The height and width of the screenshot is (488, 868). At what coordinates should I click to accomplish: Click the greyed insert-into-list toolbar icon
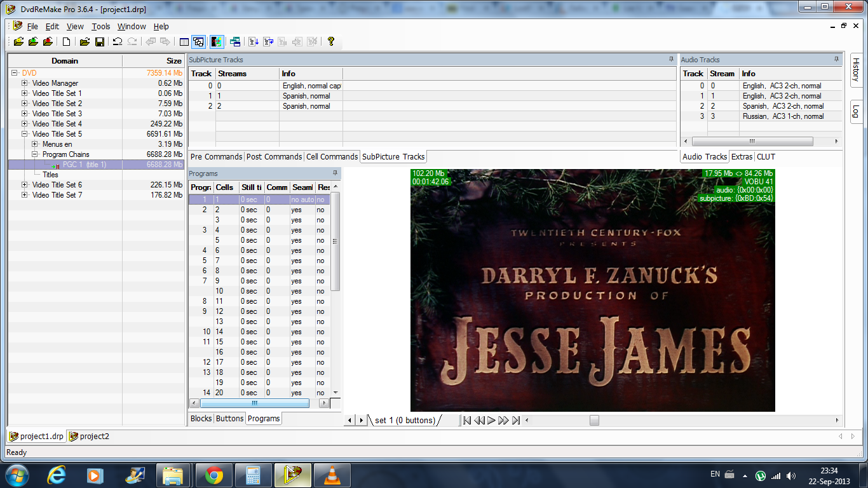tap(297, 42)
